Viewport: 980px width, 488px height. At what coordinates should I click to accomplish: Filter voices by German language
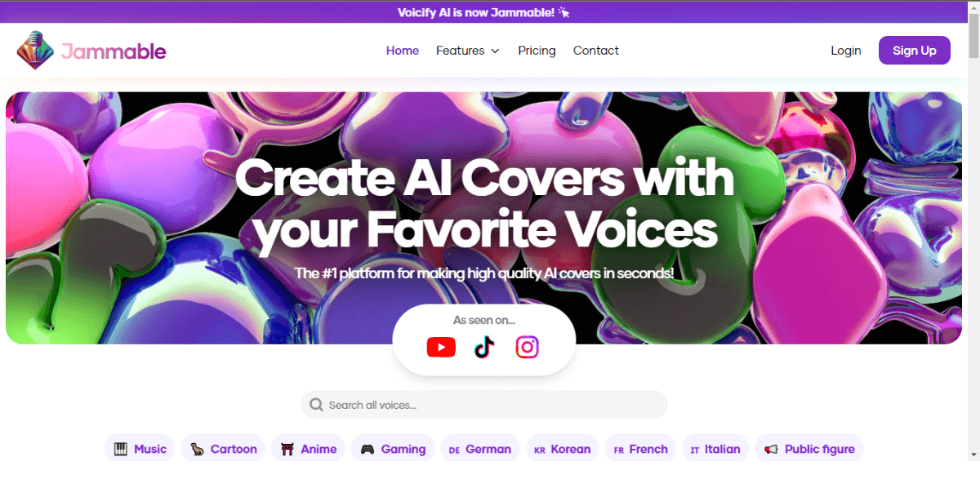pyautogui.click(x=480, y=449)
